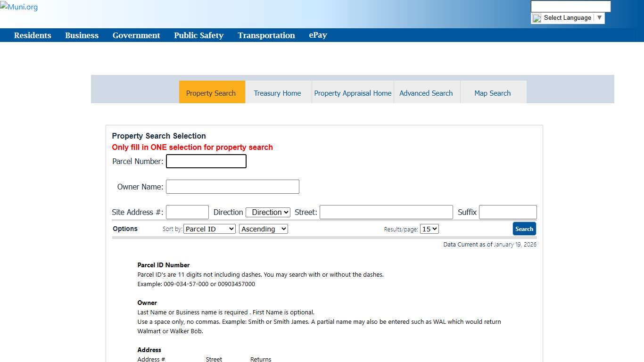Click the Search button
The image size is (644, 362).
(524, 229)
